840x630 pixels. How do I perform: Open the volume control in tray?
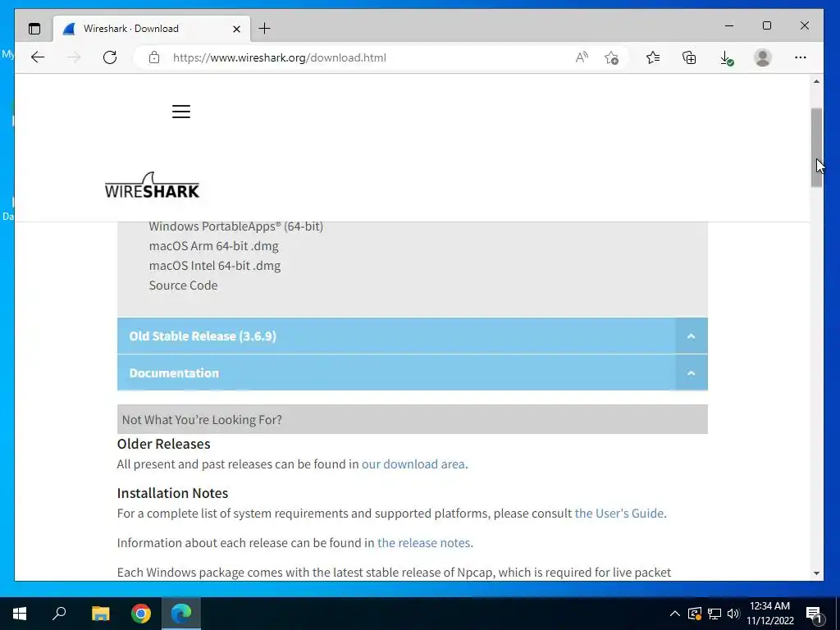pos(733,614)
